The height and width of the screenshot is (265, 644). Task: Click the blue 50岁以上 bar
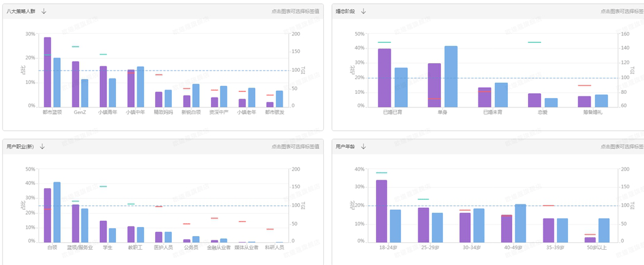tap(604, 230)
